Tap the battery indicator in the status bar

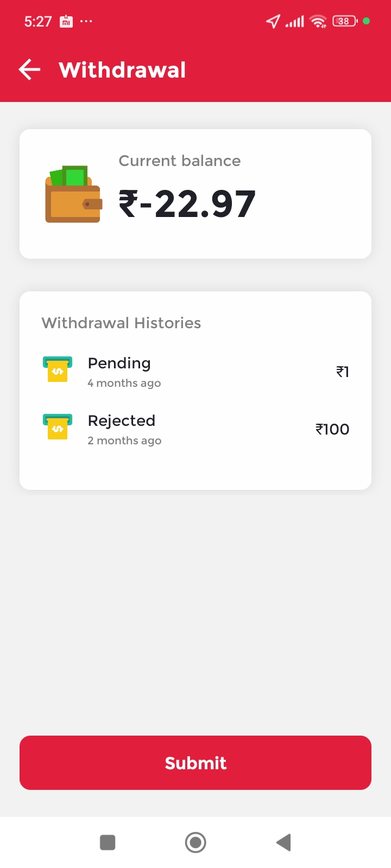click(345, 21)
